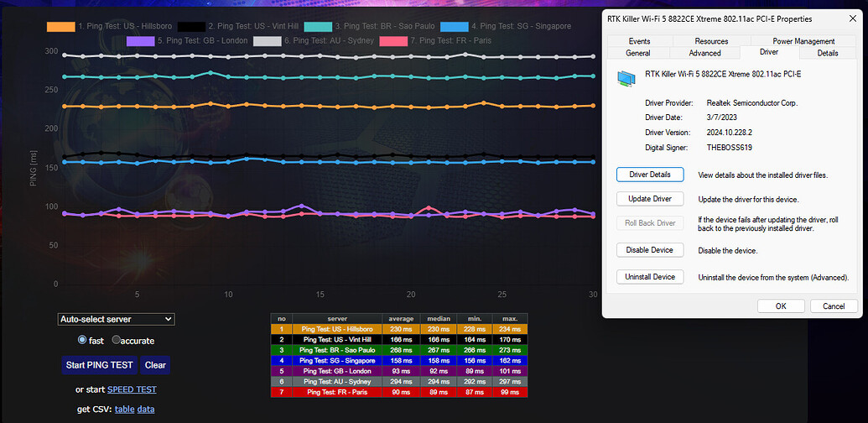Viewport: 868px width, 423px height.
Task: Open the Details tab
Action: pyautogui.click(x=827, y=53)
